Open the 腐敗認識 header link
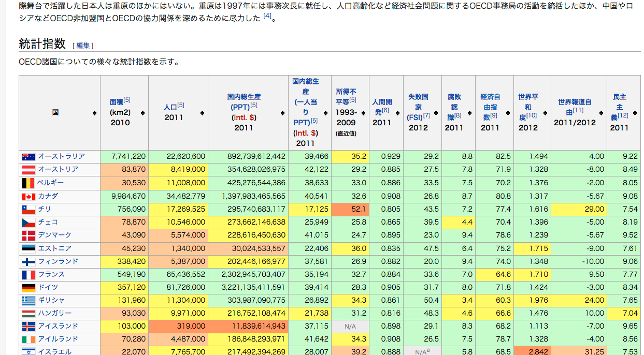 pos(454,107)
